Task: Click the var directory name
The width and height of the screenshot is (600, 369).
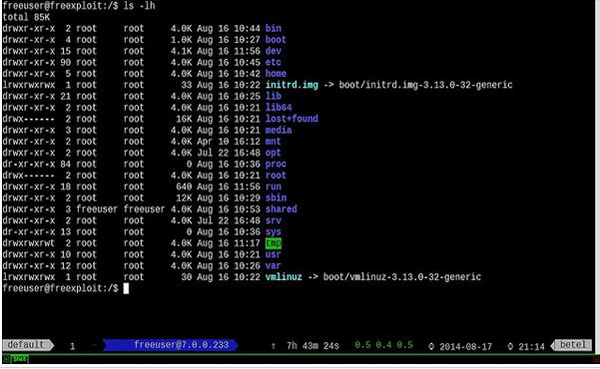Action: click(x=273, y=266)
